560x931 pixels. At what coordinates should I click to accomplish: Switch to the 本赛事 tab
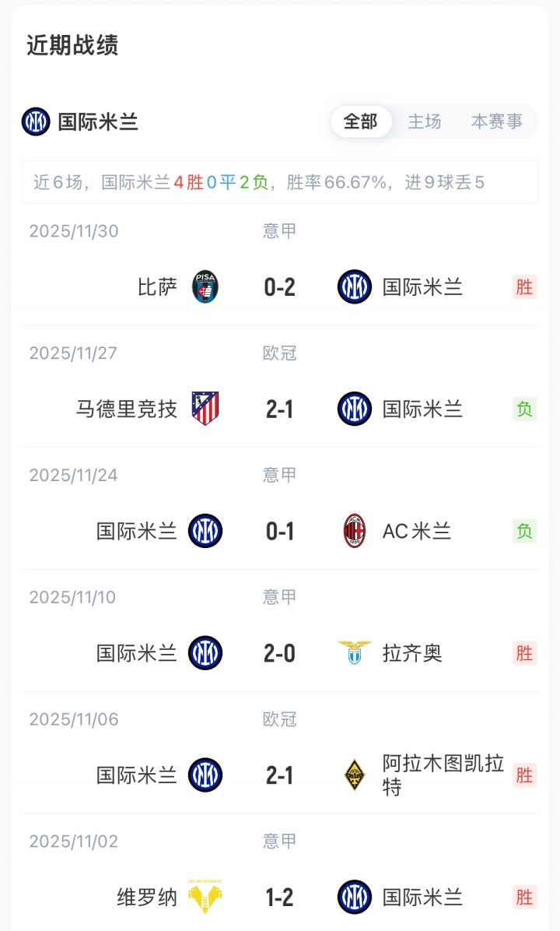pyautogui.click(x=497, y=121)
